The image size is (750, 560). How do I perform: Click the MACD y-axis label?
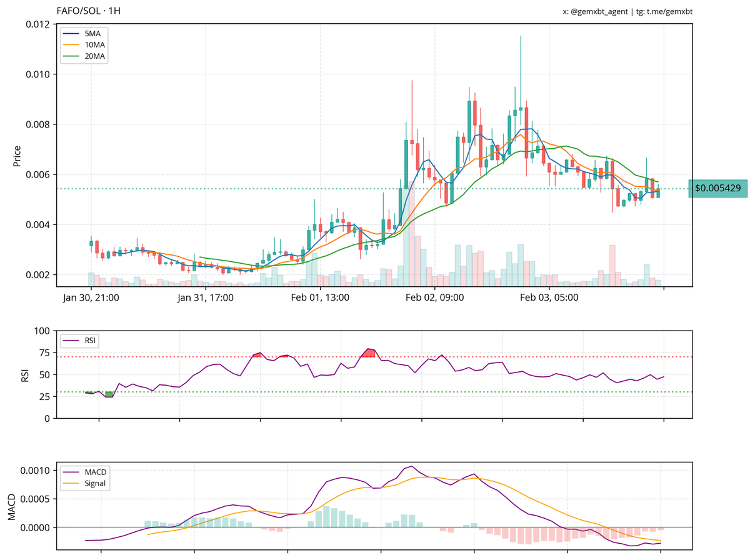point(12,507)
